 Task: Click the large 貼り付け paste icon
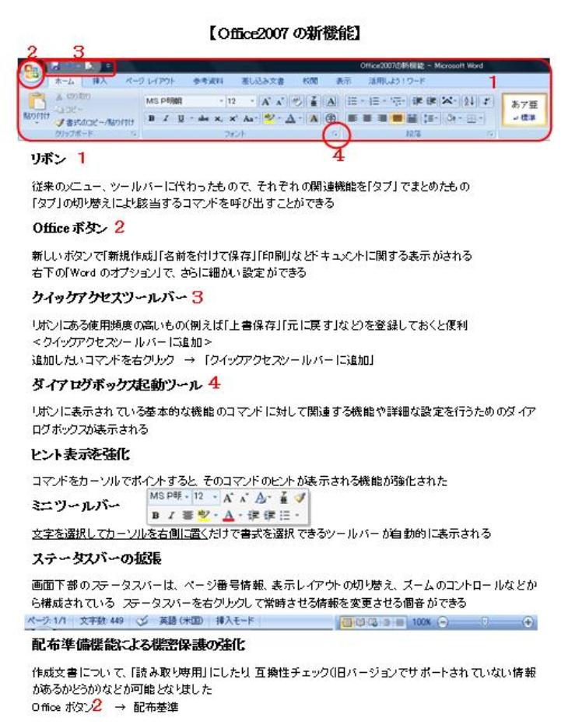coord(37,102)
